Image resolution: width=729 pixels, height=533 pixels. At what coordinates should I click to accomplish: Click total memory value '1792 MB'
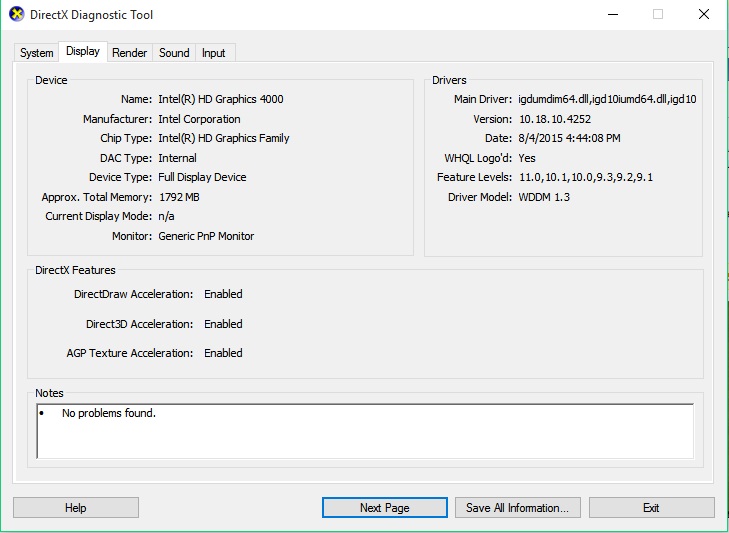[179, 197]
